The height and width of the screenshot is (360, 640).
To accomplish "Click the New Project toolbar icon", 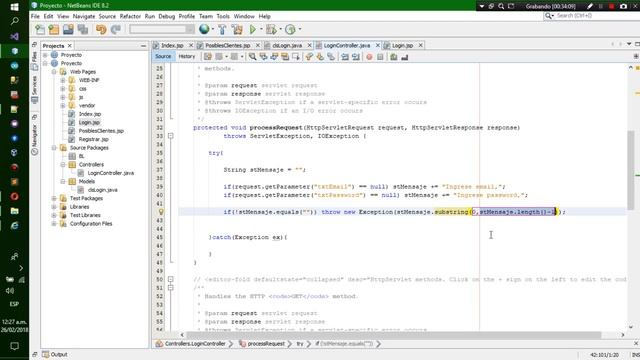I will point(54,29).
